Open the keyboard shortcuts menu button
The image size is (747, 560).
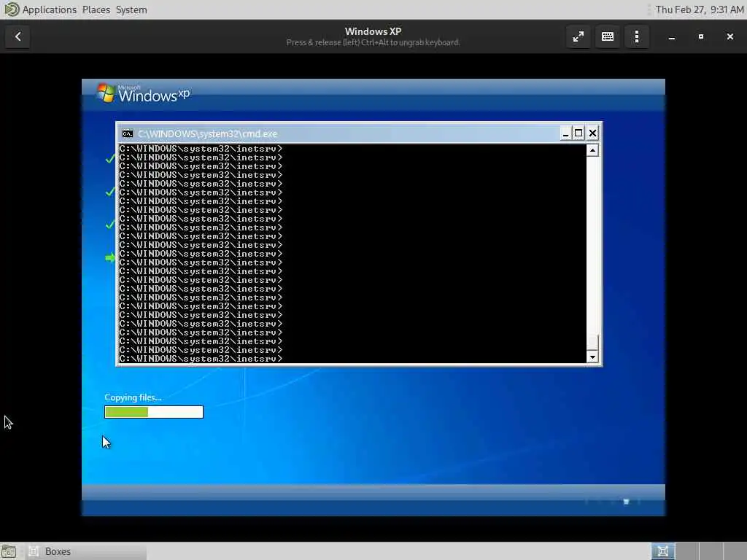point(608,36)
